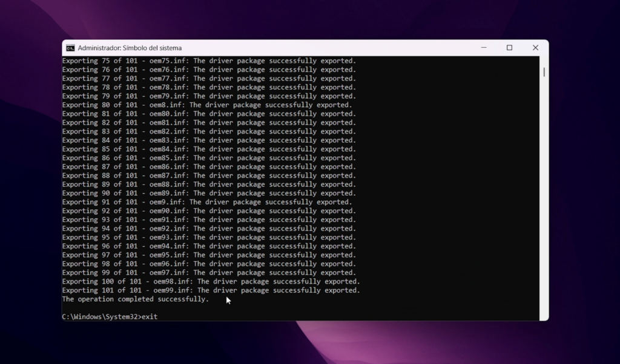Click the blank line above the prompt
This screenshot has width=620, height=364.
(242, 308)
